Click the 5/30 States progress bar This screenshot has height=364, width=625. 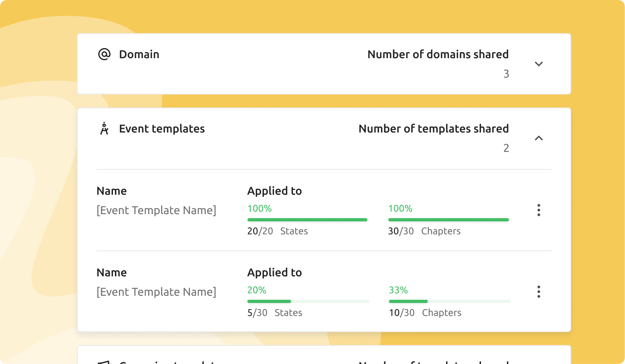point(308,301)
